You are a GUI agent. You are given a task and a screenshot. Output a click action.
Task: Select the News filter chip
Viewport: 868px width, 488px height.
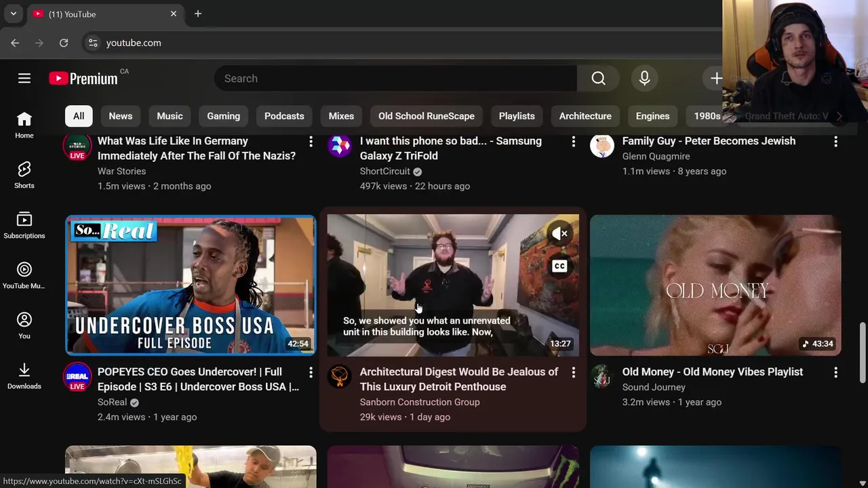pos(121,116)
